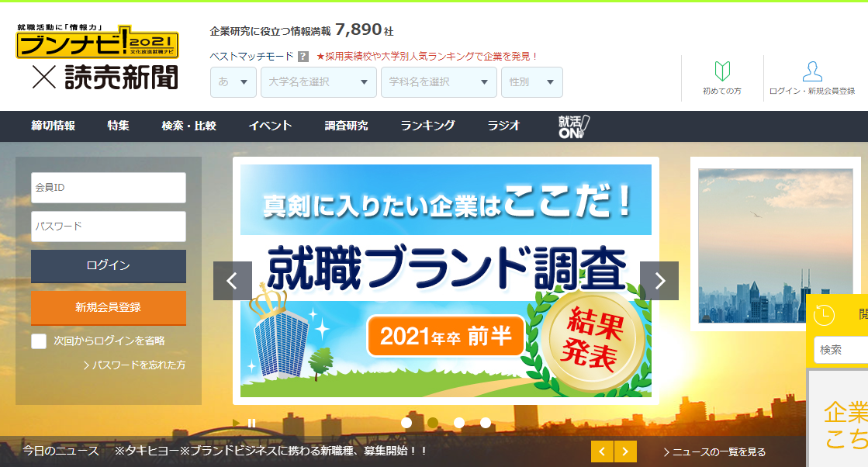This screenshot has height=467, width=868.
Task: Click the city skyline image on right
Action: [x=776, y=246]
